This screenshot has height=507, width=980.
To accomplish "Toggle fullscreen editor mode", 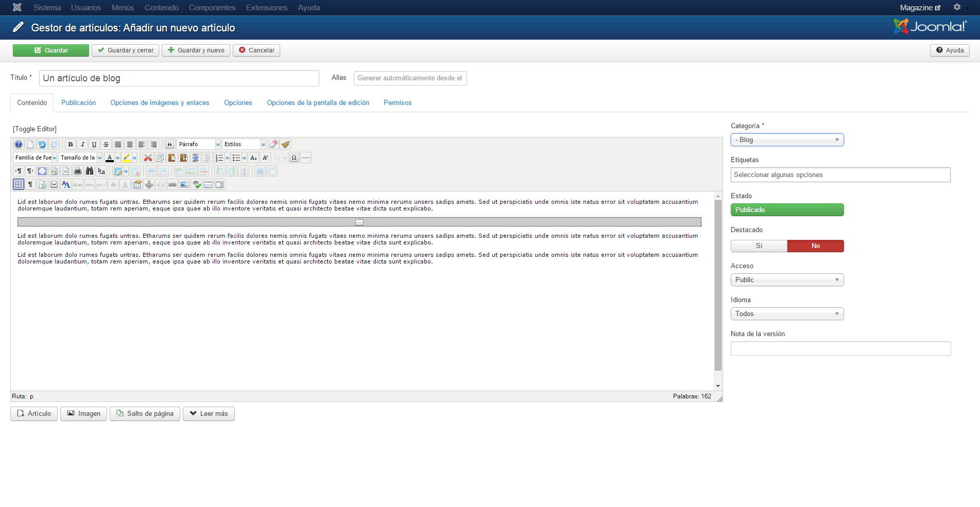I will (x=42, y=171).
